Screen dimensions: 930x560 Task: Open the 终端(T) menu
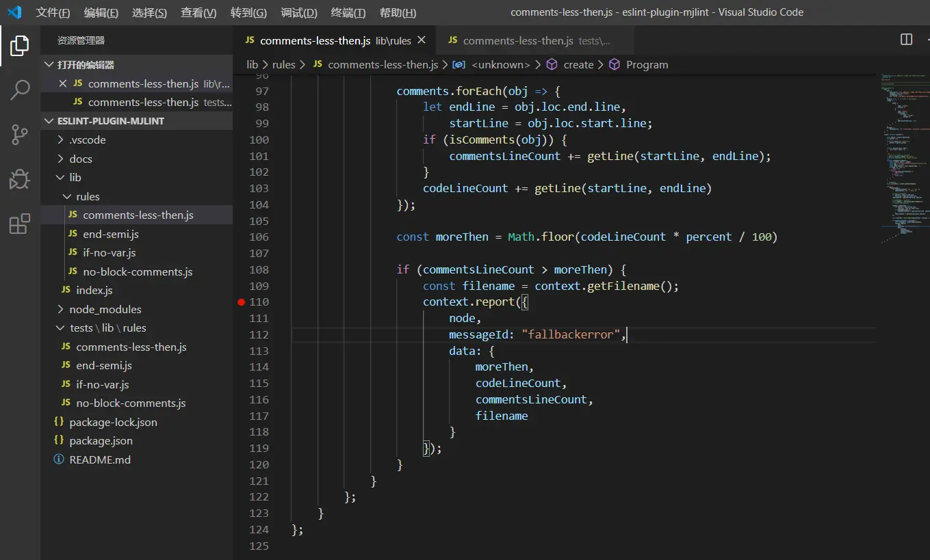pyautogui.click(x=348, y=12)
